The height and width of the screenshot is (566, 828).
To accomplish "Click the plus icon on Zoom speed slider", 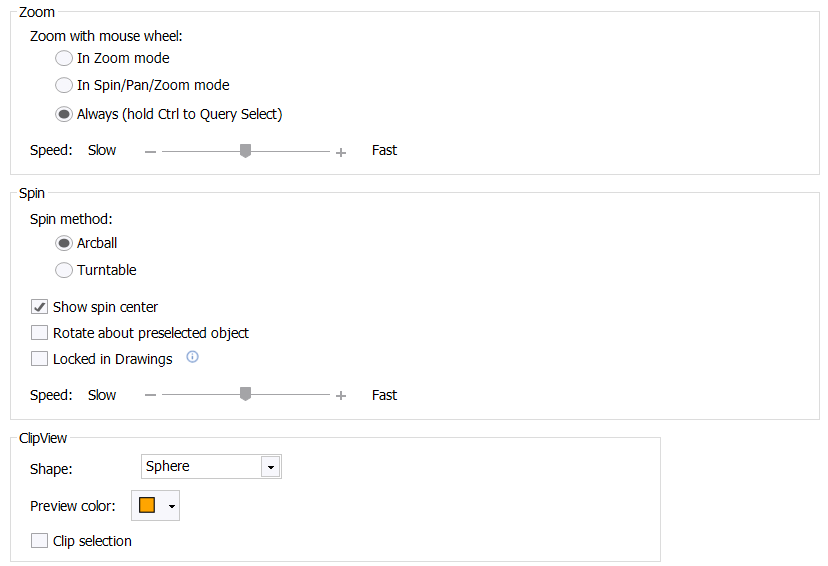I will [x=341, y=153].
